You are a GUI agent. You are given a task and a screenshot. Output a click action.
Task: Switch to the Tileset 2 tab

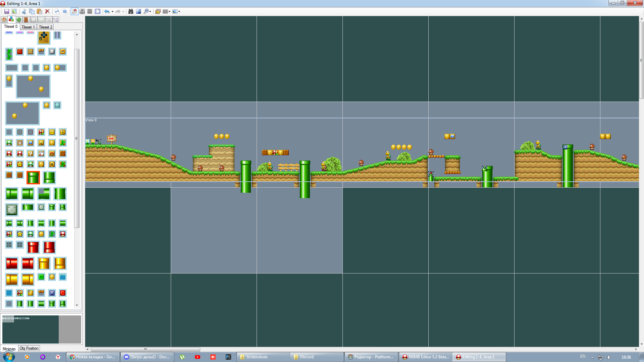[46, 27]
